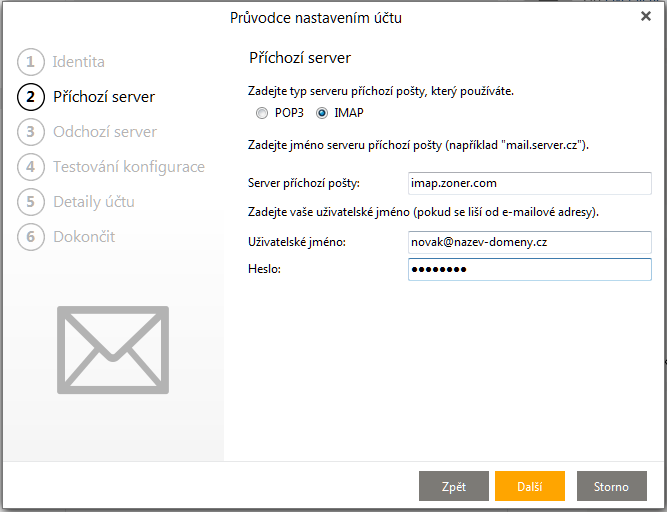Open the Odchozí server step
This screenshot has width=667, height=512.
105,132
